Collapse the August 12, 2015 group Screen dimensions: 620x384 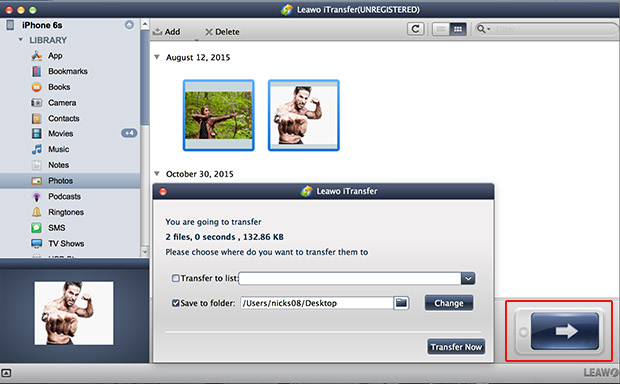157,57
